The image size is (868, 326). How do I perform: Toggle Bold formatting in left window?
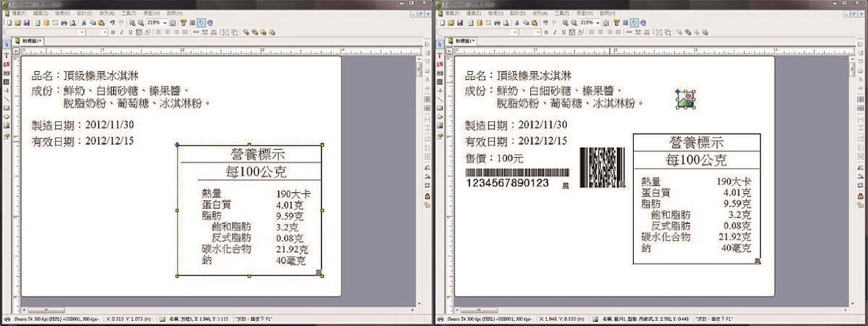coord(115,32)
